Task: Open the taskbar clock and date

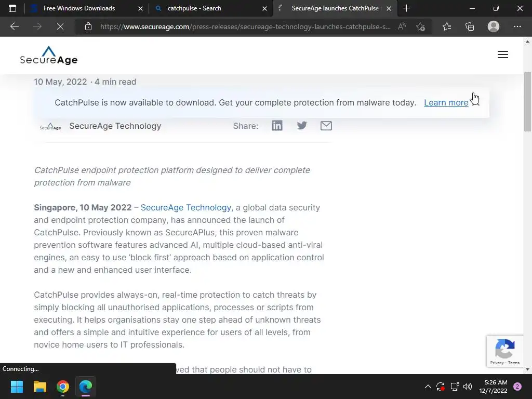Action: click(x=493, y=387)
